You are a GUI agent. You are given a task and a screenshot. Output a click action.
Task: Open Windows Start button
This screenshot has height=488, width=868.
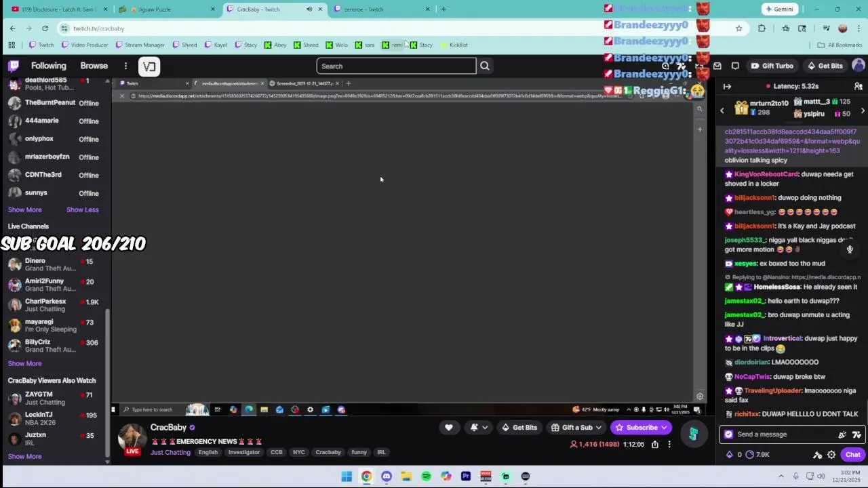pos(347,476)
